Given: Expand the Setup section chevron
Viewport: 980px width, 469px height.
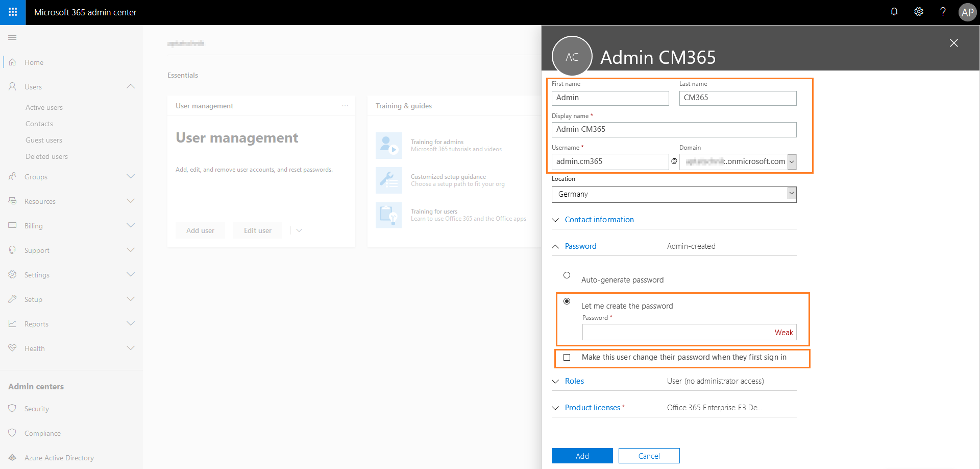Looking at the screenshot, I should click(x=131, y=299).
